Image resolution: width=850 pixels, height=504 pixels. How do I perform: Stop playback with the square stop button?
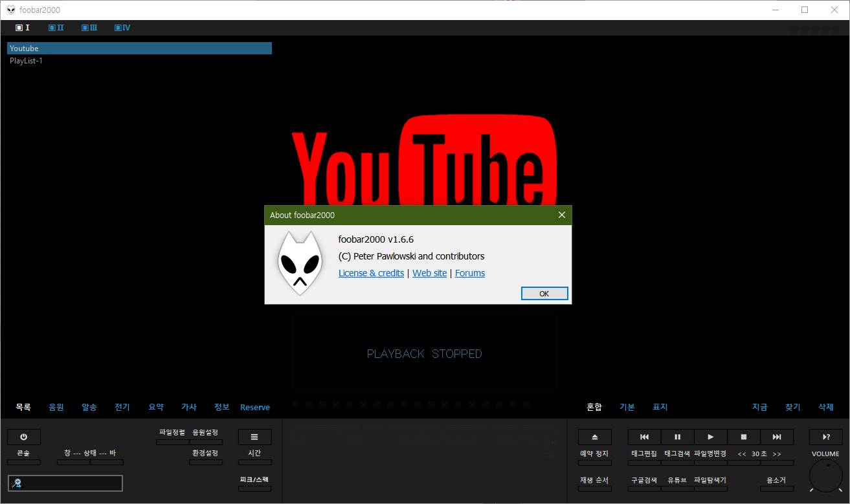(x=744, y=437)
